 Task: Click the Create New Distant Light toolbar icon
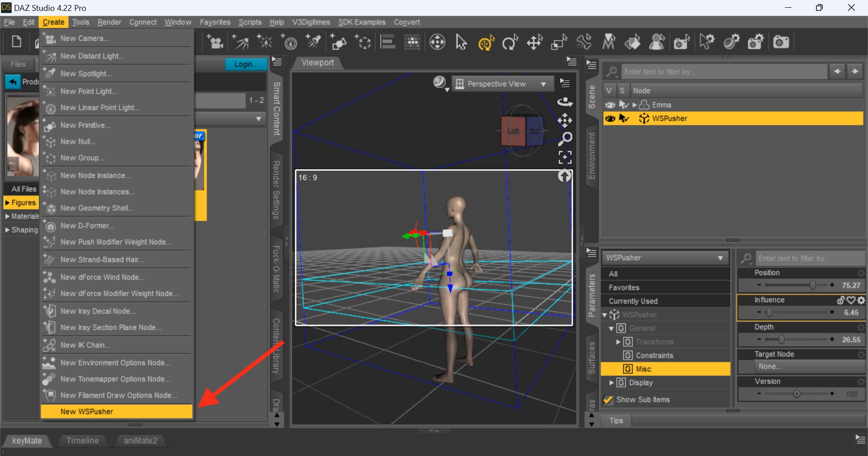(x=240, y=42)
